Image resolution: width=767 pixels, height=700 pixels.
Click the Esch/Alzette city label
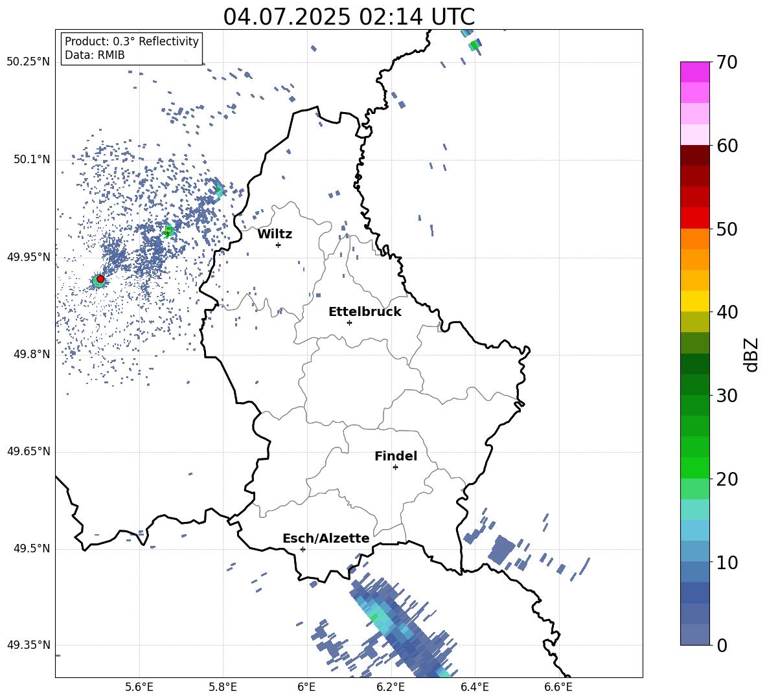[x=326, y=538]
